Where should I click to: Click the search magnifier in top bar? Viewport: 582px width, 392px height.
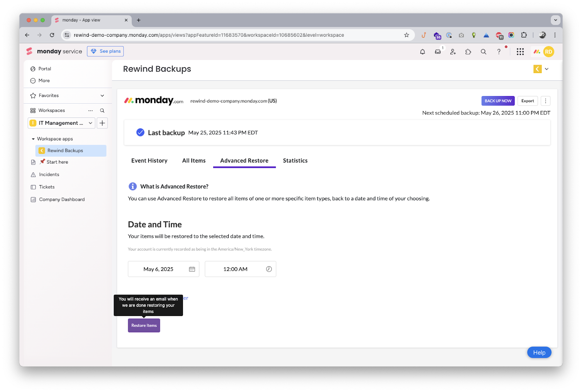coord(483,52)
